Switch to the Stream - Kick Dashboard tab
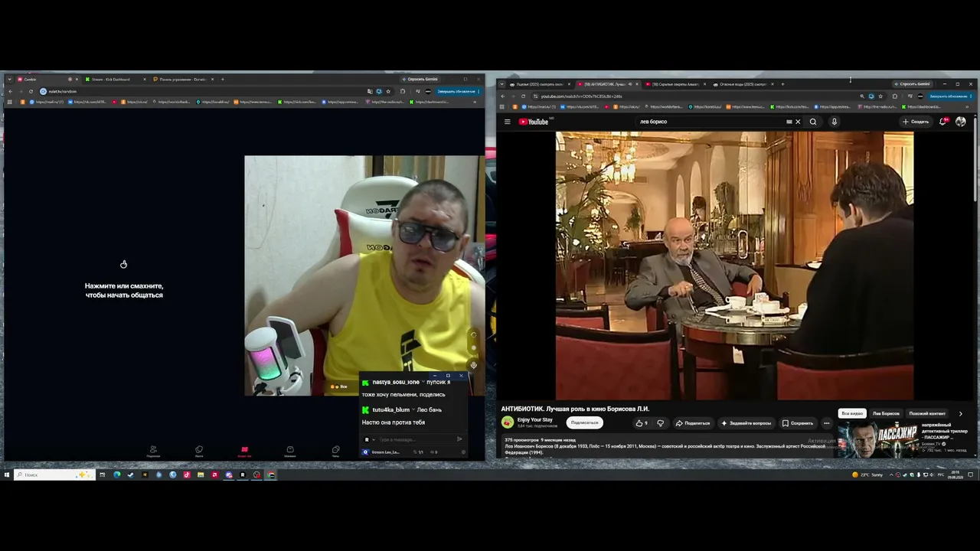The image size is (980, 551). [x=115, y=80]
